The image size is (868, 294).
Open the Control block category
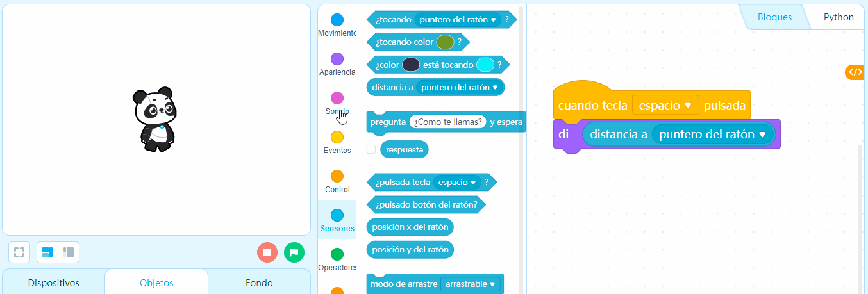tap(337, 182)
